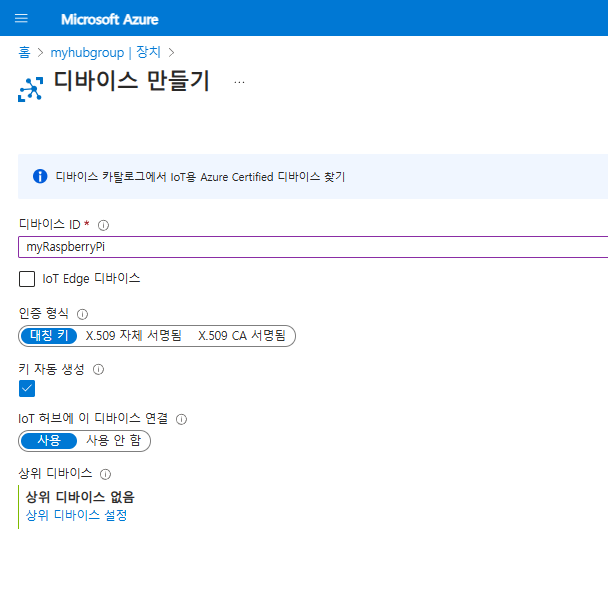Click the first breadcrumb chevron after 홈
Viewport: 608px width, 594px height.
(x=40, y=52)
